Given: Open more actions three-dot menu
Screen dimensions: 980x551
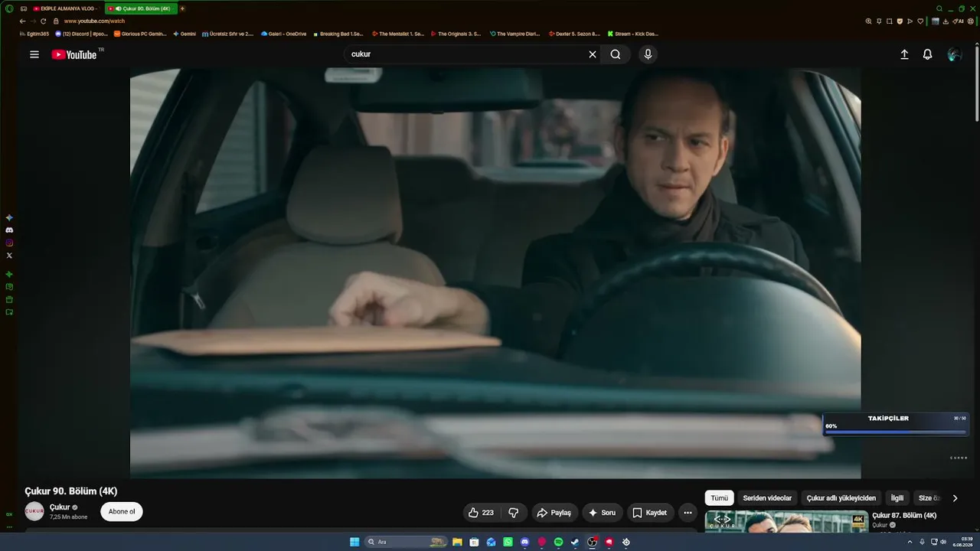Looking at the screenshot, I should (x=688, y=513).
